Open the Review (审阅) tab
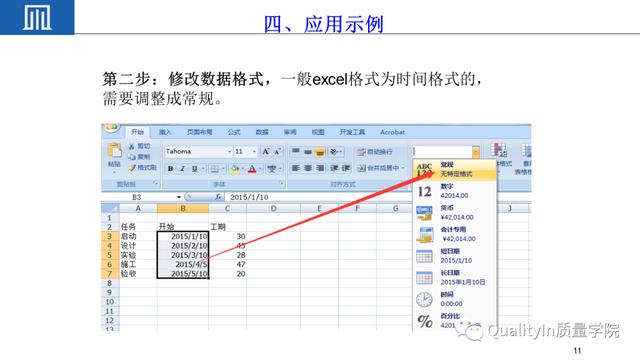This screenshot has height=360, width=640. point(290,132)
